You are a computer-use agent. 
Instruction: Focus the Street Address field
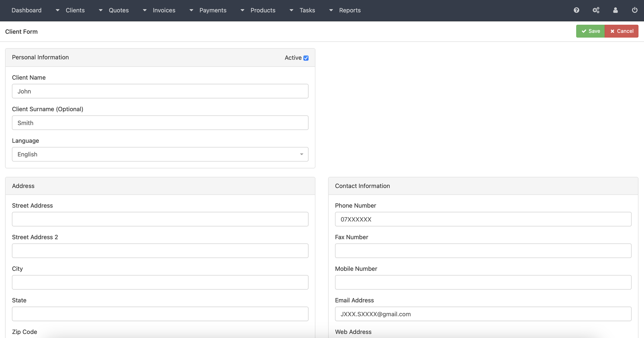160,219
